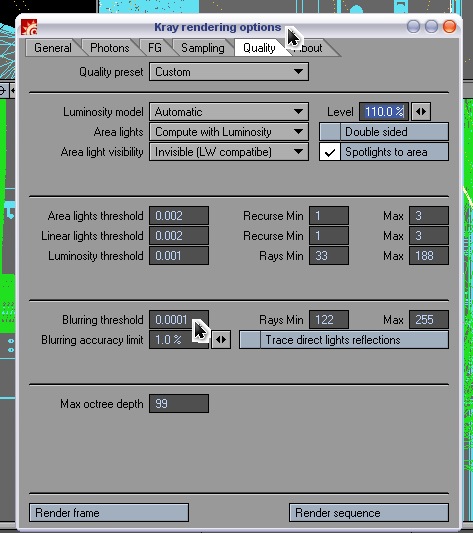473x533 pixels.
Task: Edit the Luminosity threshold field
Action: (179, 256)
